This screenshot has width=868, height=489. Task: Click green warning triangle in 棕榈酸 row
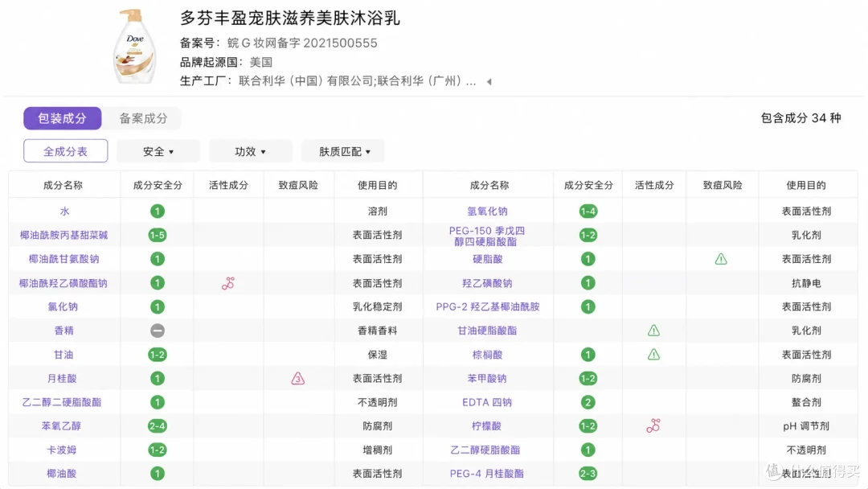click(x=653, y=355)
